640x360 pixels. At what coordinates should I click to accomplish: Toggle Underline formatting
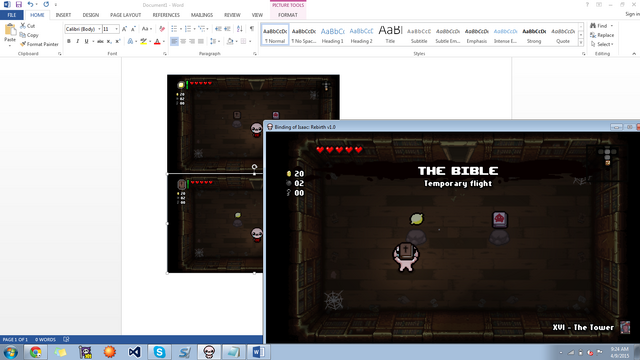86,41
